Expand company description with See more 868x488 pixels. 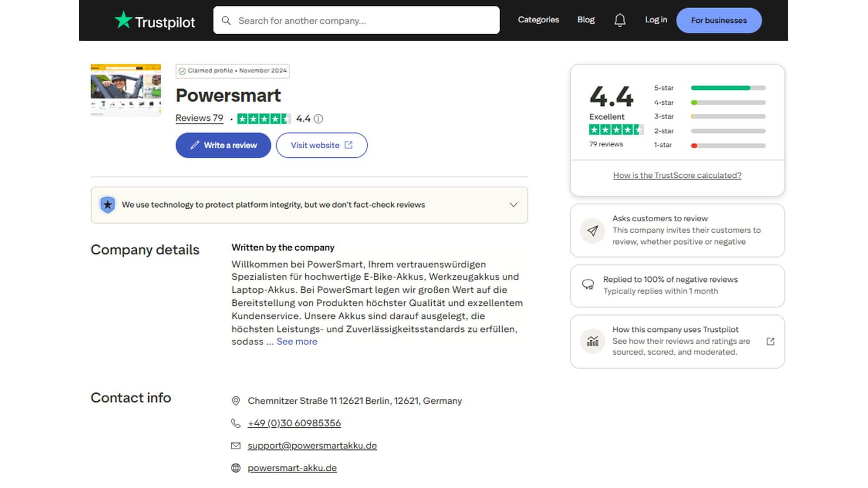[297, 342]
